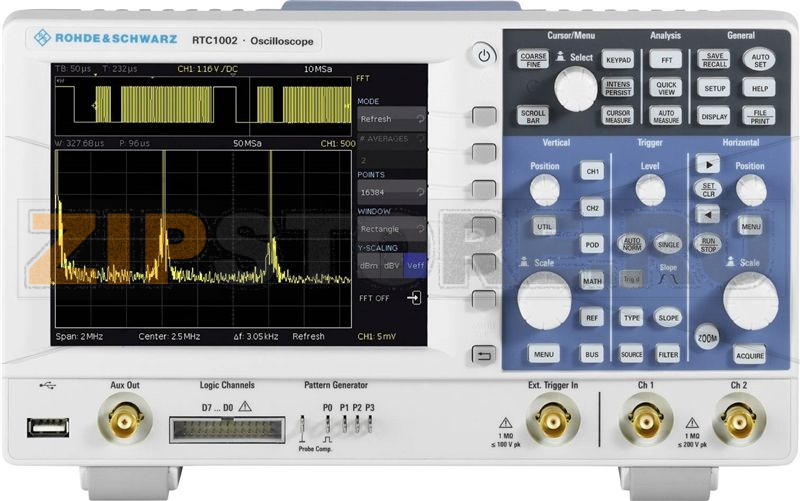Viewport: 800px width, 501px height.
Task: Choose trigger SOURCE button
Action: [632, 354]
